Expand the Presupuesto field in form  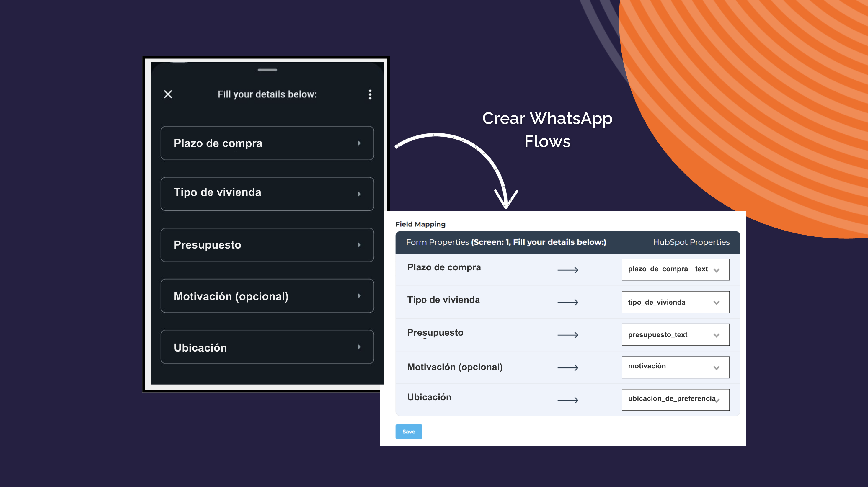pos(267,245)
